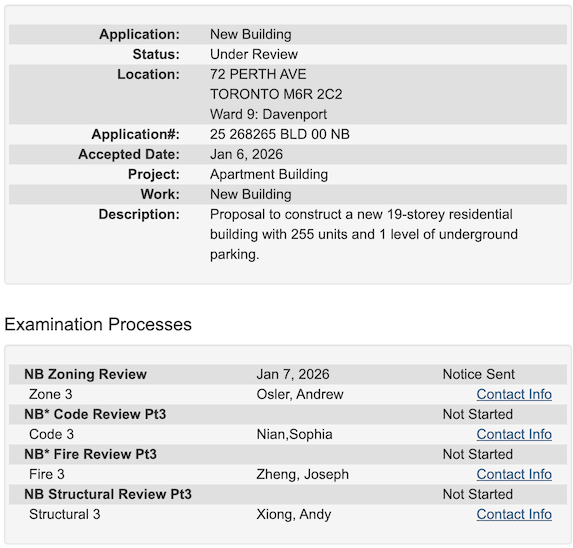Open Contact Info link for Zheng, Joseph
The image size is (573, 548).
coord(514,474)
